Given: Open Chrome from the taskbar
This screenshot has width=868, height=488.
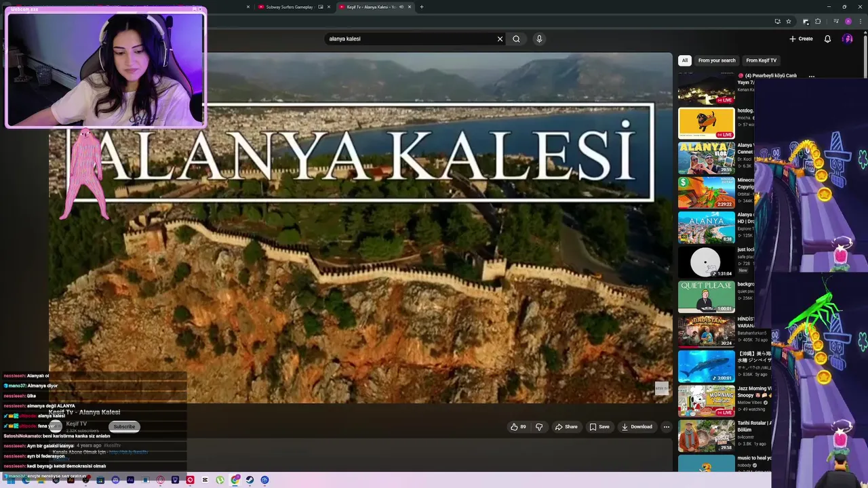Looking at the screenshot, I should click(x=235, y=480).
